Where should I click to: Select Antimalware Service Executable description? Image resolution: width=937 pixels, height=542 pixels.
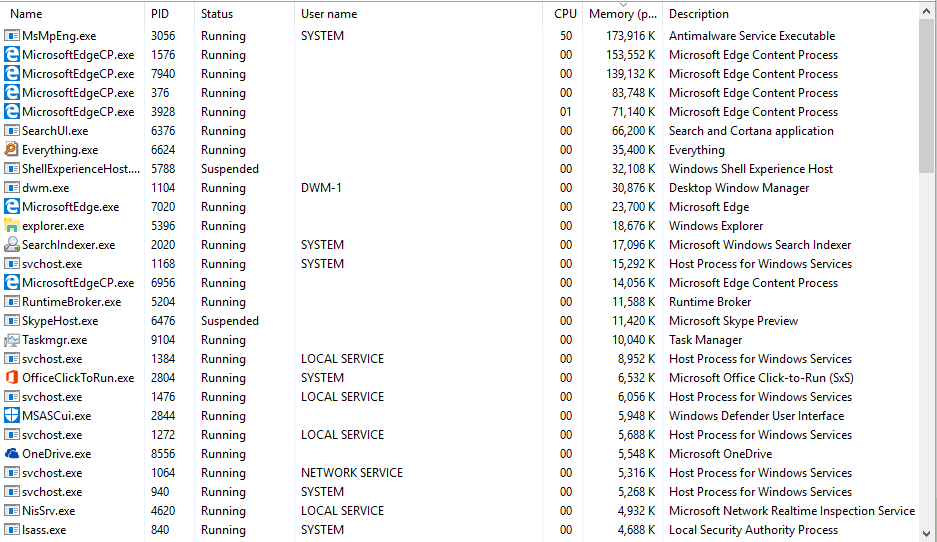752,36
